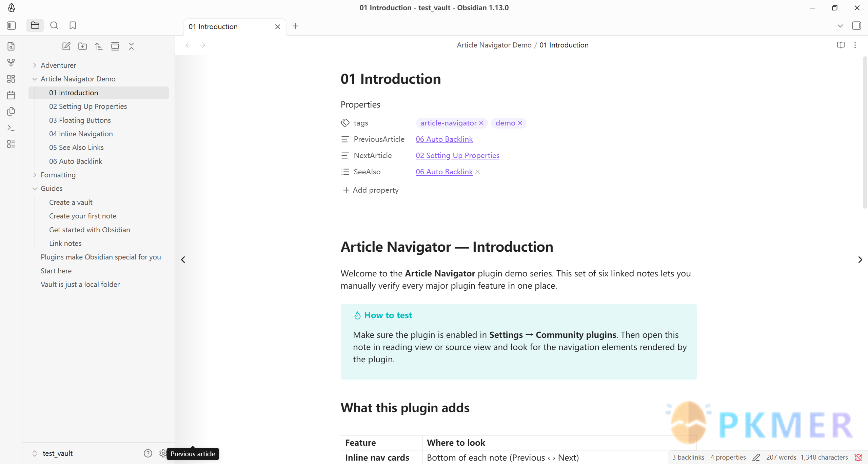Open daily note calendar ribbon icon
The width and height of the screenshot is (868, 464).
11,95
